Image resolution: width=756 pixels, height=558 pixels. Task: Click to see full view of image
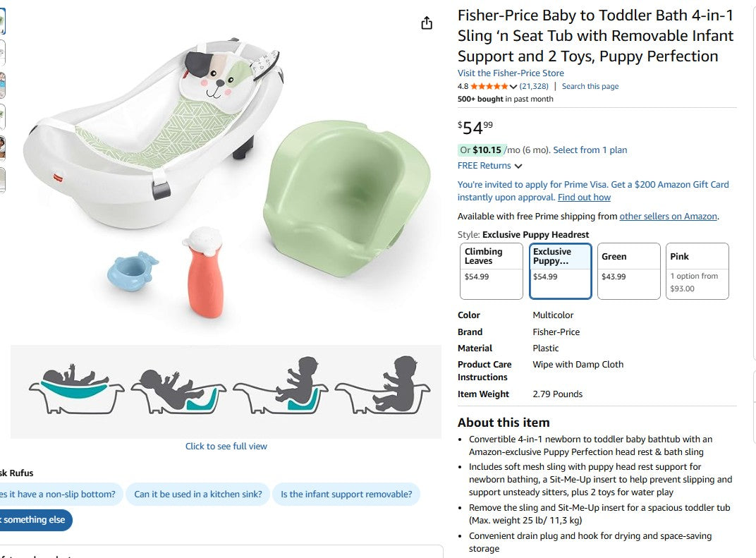226,447
